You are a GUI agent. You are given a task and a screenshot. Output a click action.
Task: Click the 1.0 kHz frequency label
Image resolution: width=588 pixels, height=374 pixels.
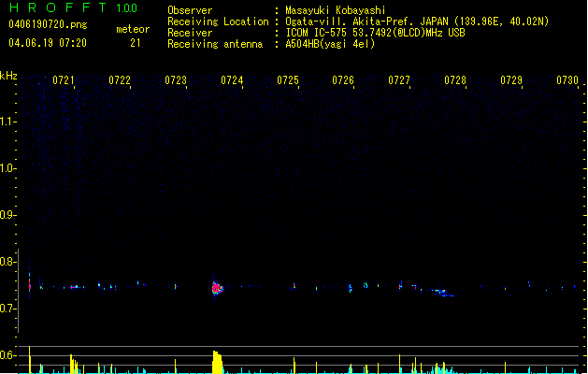point(7,168)
